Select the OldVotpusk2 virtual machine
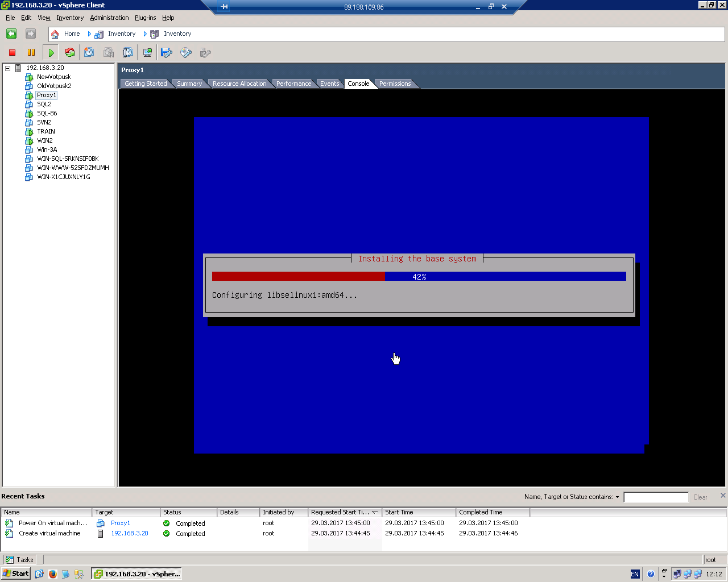Viewport: 728px width, 582px height. pyautogui.click(x=54, y=86)
